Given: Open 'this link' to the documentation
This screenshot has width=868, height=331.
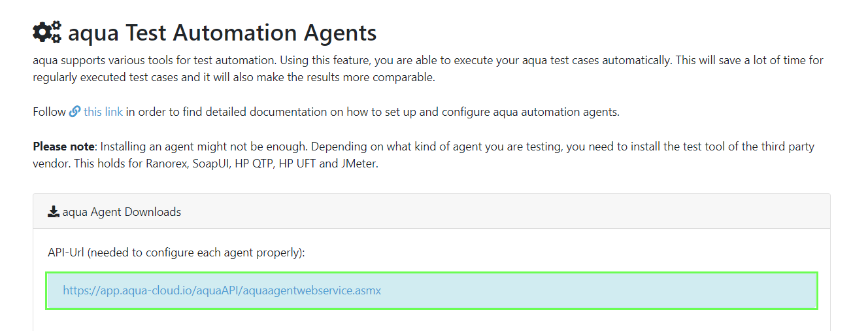Looking at the screenshot, I should pos(103,112).
